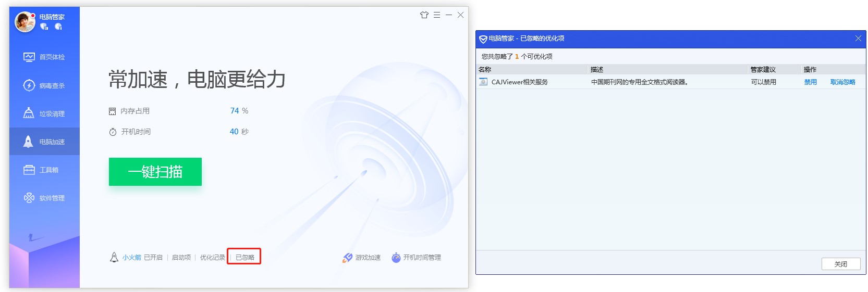The width and height of the screenshot is (868, 292).
Task: Open the 首页体检 sidebar item
Action: [44, 57]
